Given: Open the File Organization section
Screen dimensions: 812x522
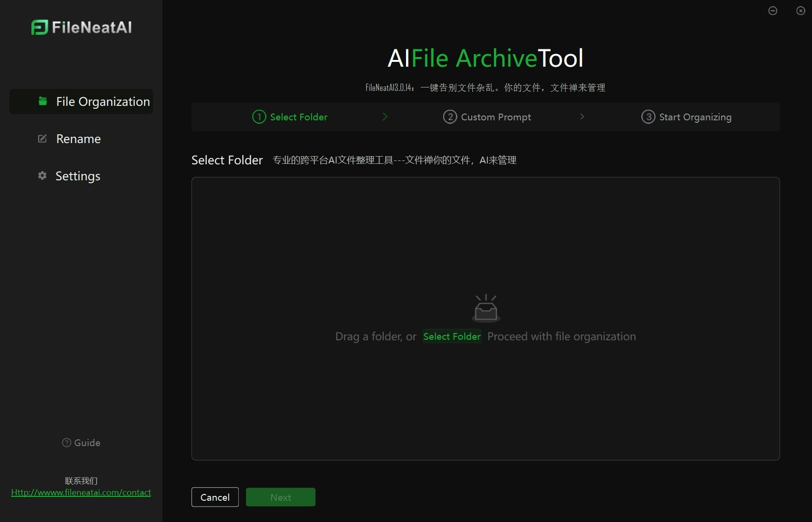Looking at the screenshot, I should [81, 101].
